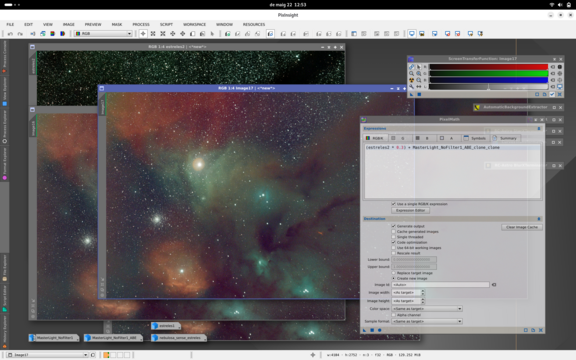Viewport: 576px width, 360px height.
Task: Click the PixelMath apply global circle icon
Action: tap(379, 330)
